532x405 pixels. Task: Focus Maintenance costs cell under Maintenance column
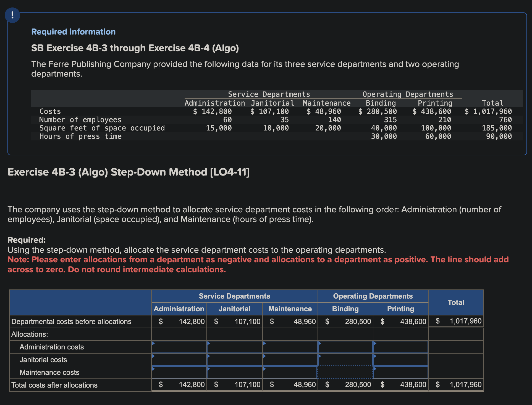(x=290, y=372)
